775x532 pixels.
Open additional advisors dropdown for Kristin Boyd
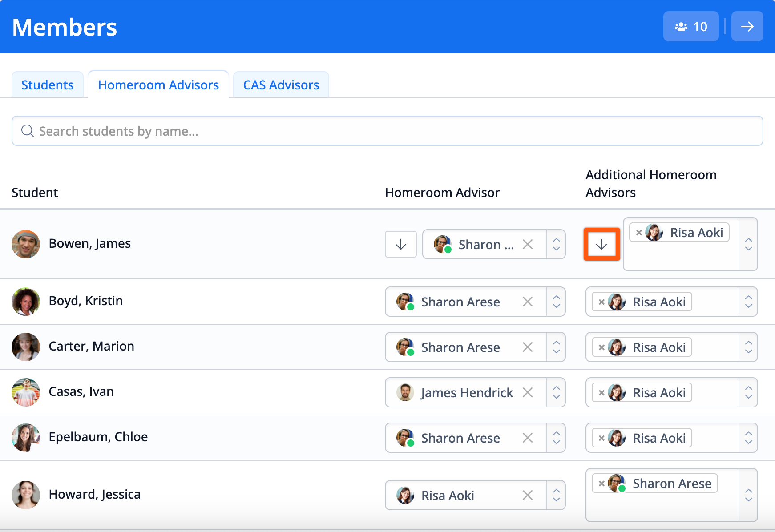[x=748, y=302]
